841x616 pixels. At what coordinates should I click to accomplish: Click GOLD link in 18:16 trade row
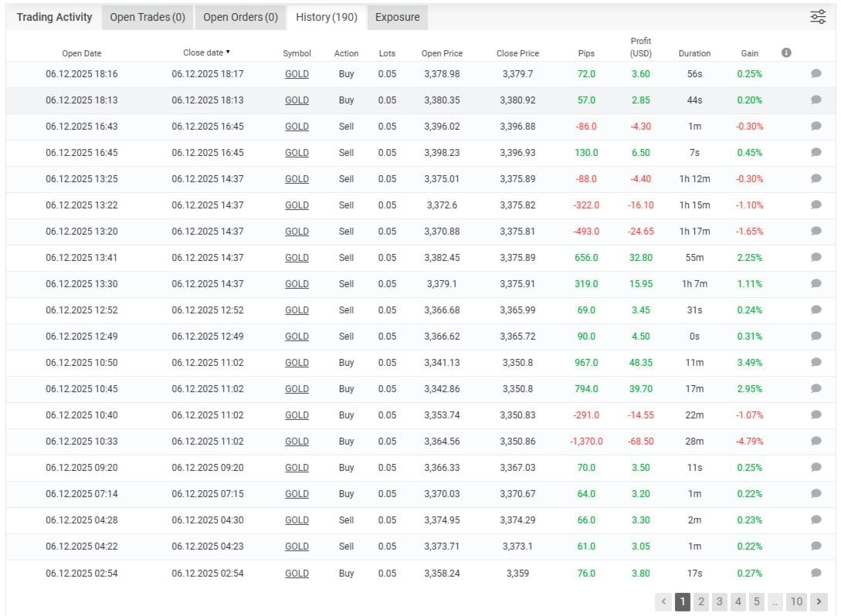[x=297, y=74]
